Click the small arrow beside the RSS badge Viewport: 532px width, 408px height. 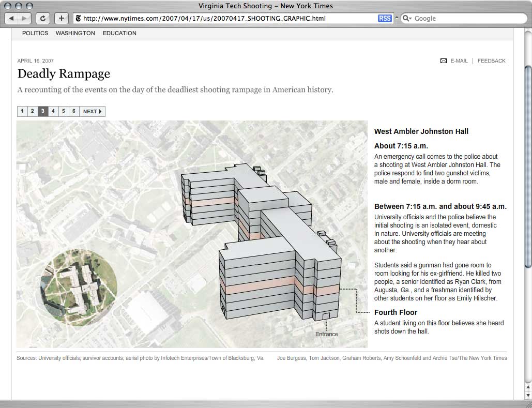tap(396, 18)
